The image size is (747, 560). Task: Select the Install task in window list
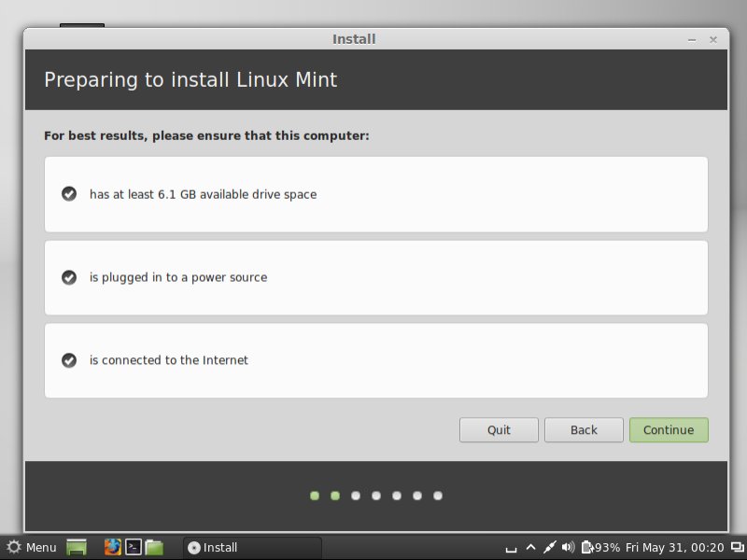(x=252, y=547)
